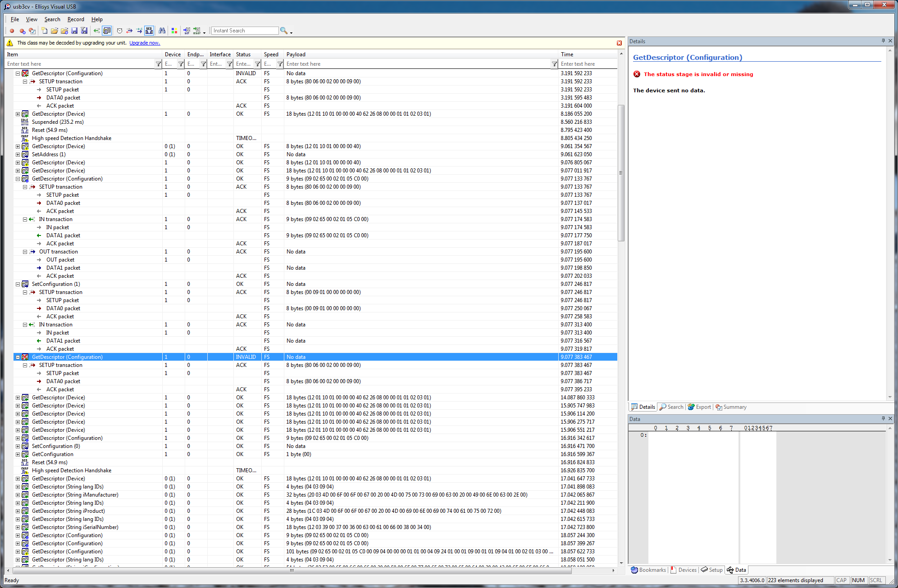Open the Record menu
Viewport: 898px width, 588px height.
76,19
